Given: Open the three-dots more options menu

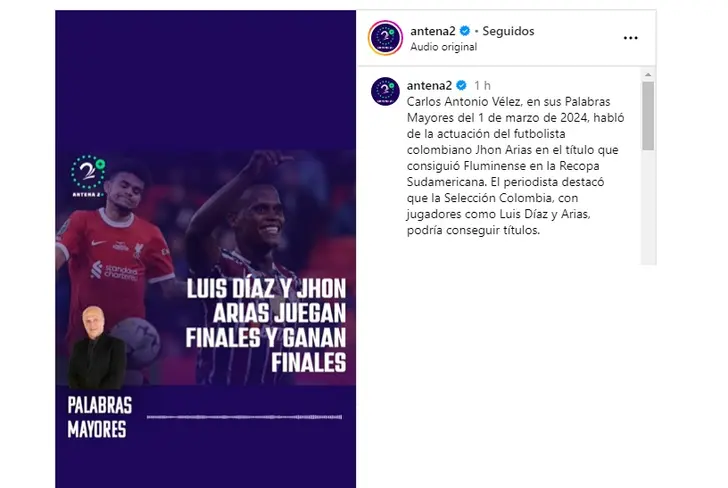Looking at the screenshot, I should [x=630, y=38].
